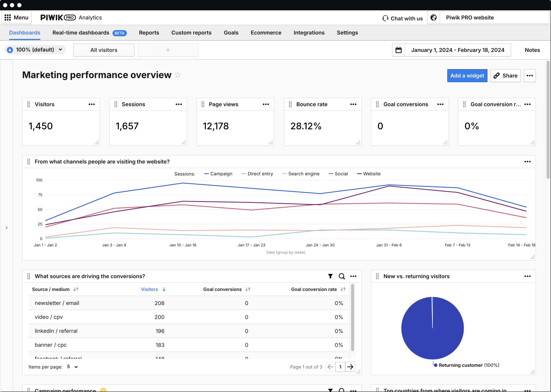This screenshot has width=551, height=392.
Task: Open the Piwik PRO website site selector
Action: 494,17
